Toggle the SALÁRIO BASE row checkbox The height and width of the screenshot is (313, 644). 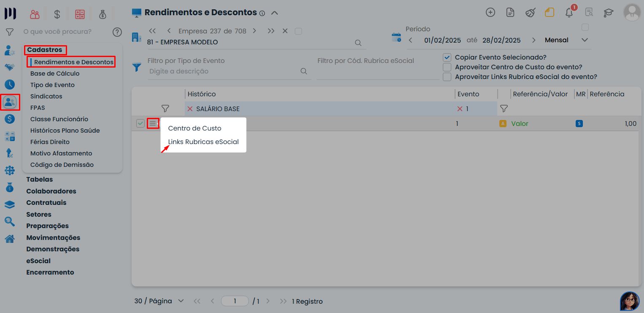[x=140, y=123]
